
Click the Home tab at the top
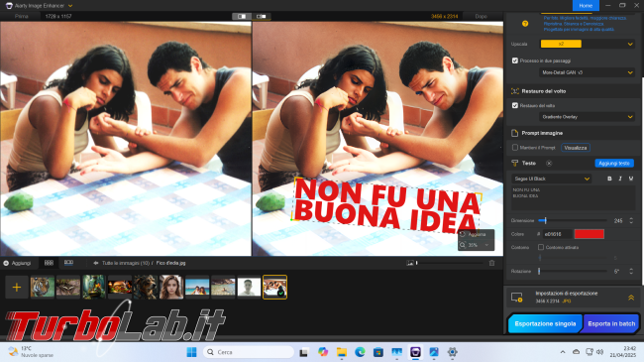click(x=586, y=6)
